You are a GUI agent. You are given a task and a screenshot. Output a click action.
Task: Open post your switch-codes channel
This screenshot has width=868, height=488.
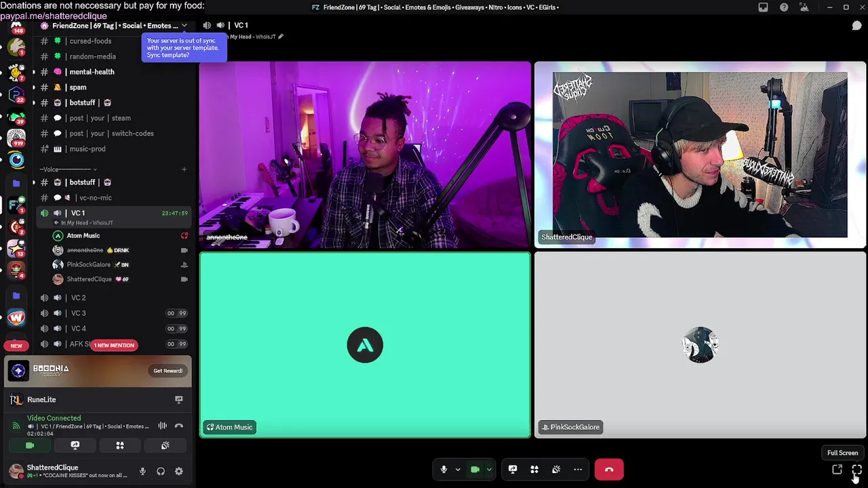(x=113, y=134)
